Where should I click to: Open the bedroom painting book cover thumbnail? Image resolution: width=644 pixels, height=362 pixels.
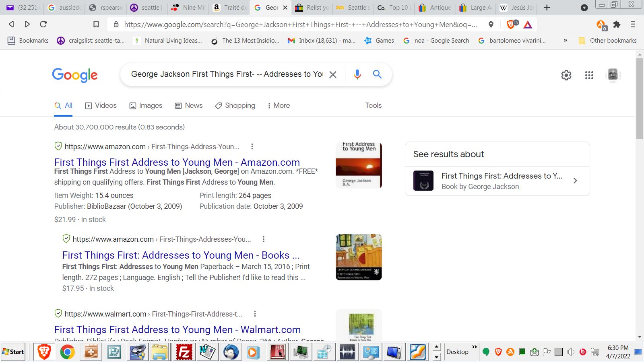click(x=359, y=257)
